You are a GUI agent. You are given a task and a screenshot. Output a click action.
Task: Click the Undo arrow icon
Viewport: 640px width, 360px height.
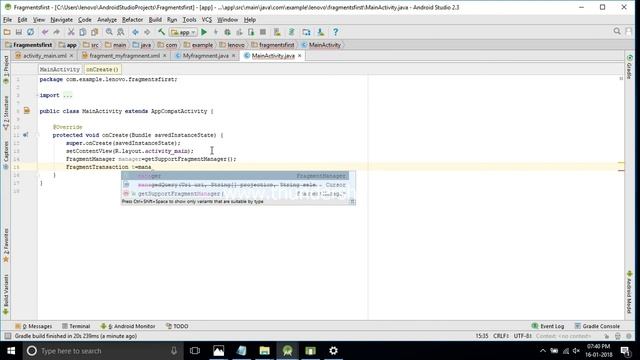tap(45, 32)
